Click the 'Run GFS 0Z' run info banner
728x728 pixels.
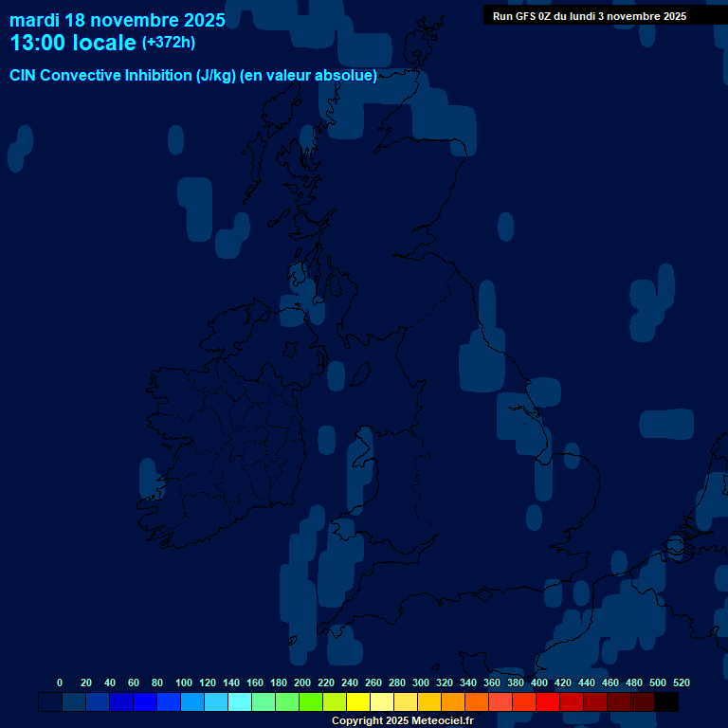point(590,16)
